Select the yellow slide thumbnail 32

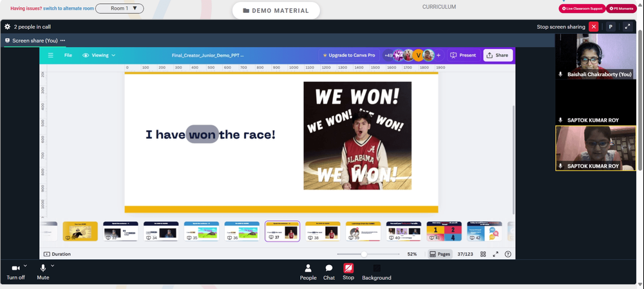click(x=80, y=232)
